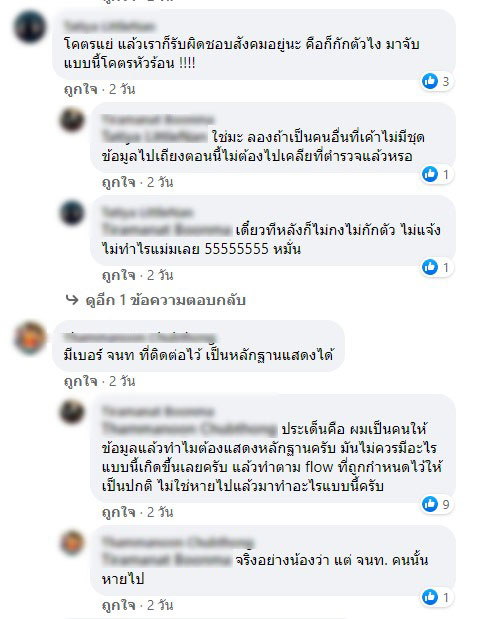Screen dimensions: 495x619
Task: Open avatar of top comment author
Action: pyautogui.click(x=30, y=27)
